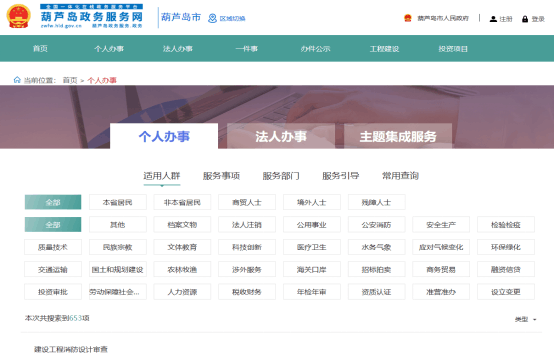Image resolution: width=554 pixels, height=364 pixels.
Task: Select the 服务事项 sub-tab
Action: tap(222, 176)
